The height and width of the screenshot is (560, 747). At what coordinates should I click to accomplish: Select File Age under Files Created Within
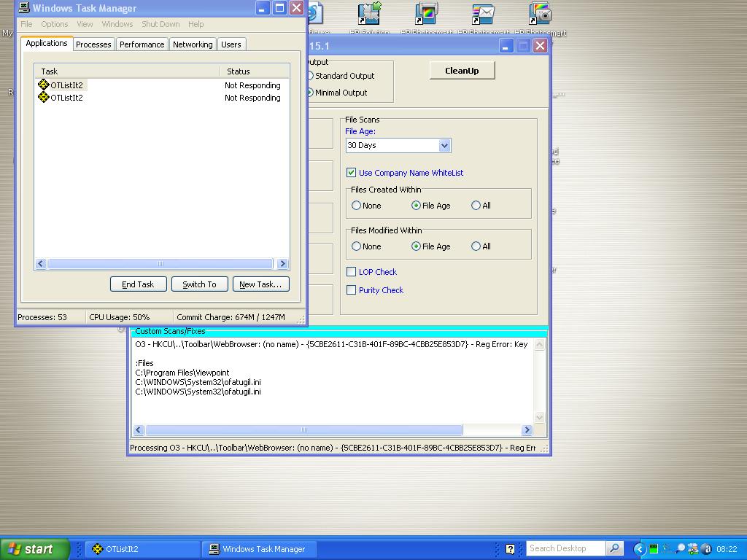[x=416, y=205]
